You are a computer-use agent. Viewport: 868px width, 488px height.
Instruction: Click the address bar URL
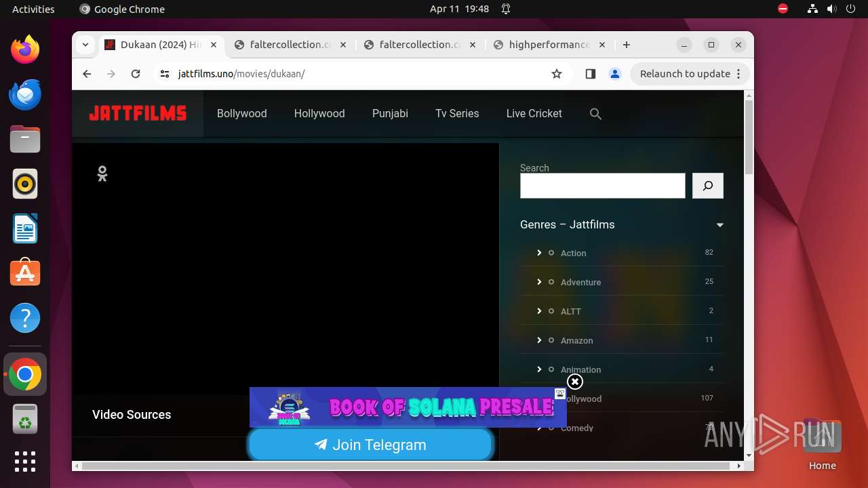click(241, 74)
